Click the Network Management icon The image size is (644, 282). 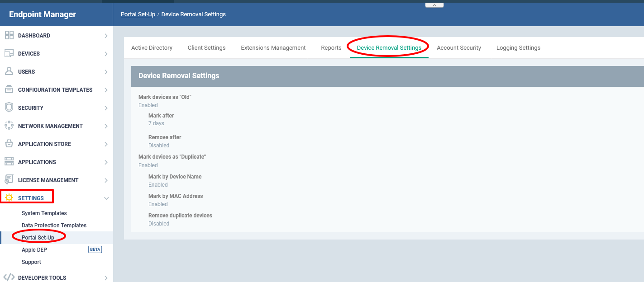(9, 126)
